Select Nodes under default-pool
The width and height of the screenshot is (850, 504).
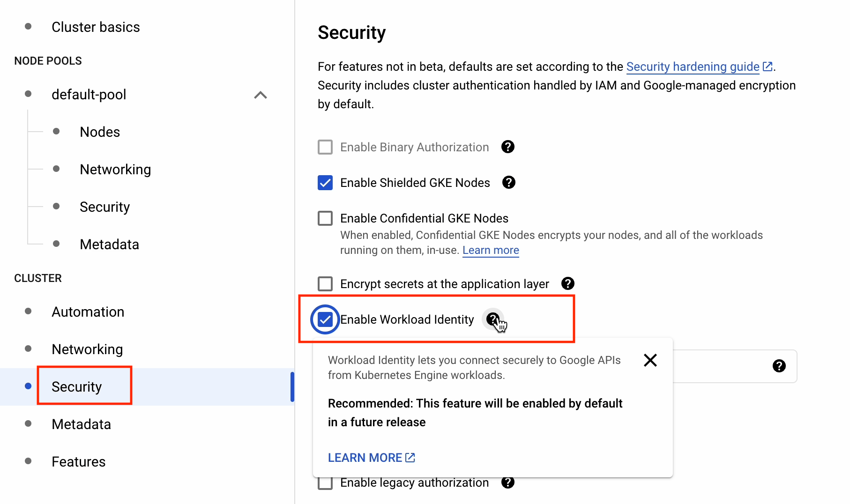point(100,132)
